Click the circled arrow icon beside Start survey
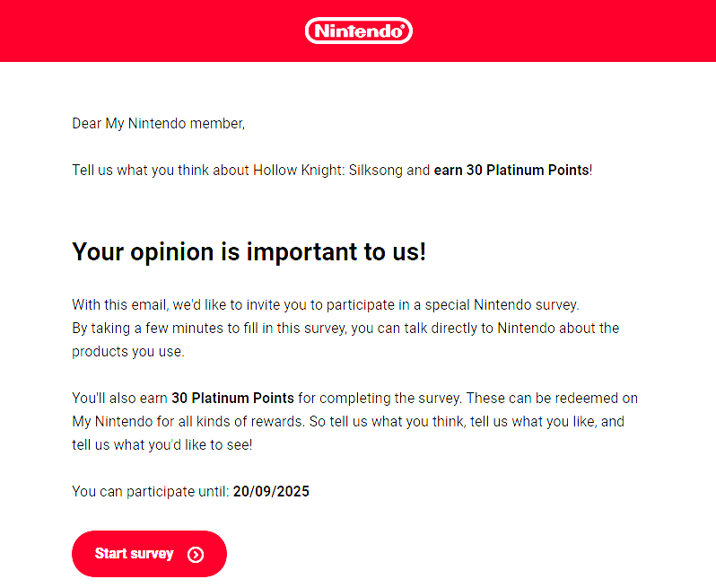Viewport: 716px width, 588px height. click(196, 555)
